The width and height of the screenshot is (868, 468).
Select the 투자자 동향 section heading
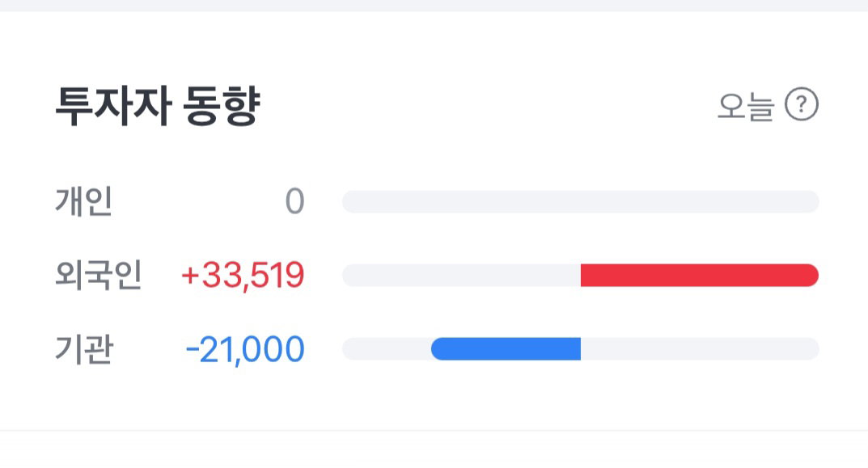point(158,106)
